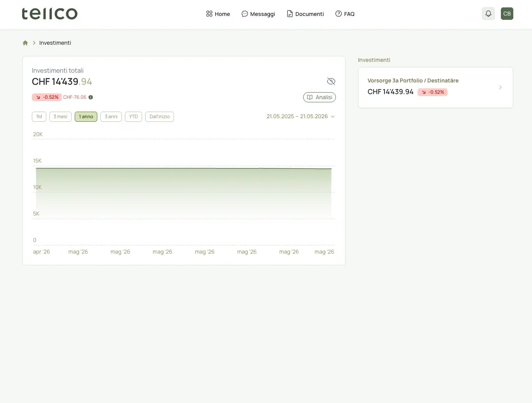This screenshot has width=532, height=403.
Task: Click the apr '26 axis label
Action: click(41, 252)
